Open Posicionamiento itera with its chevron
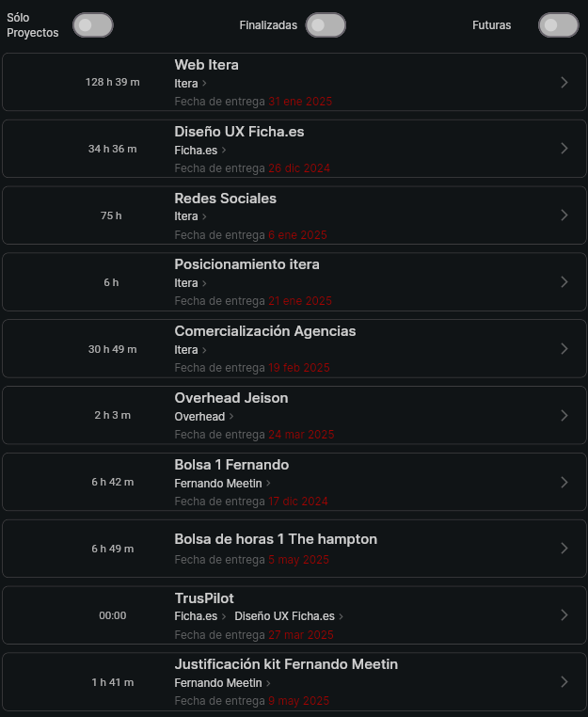This screenshot has height=717, width=588. tap(564, 282)
